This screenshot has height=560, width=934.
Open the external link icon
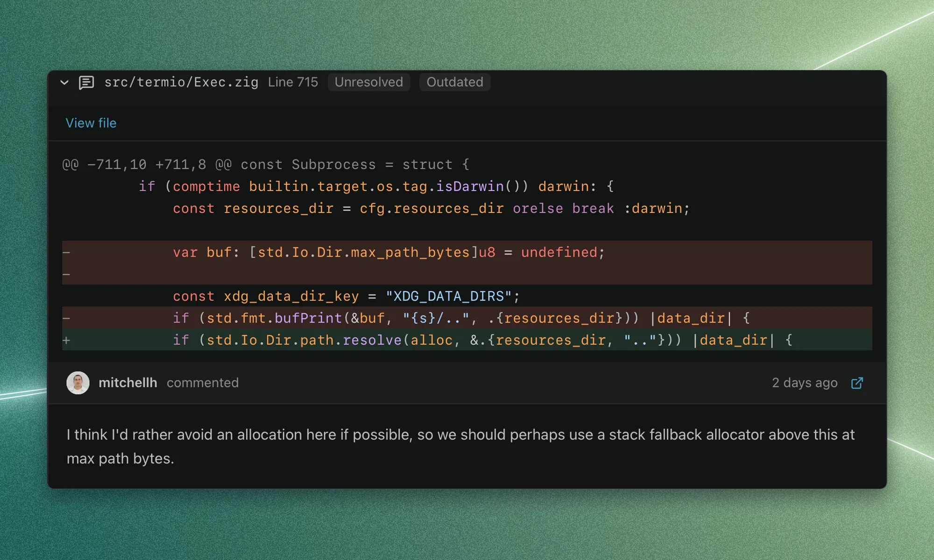pos(857,383)
